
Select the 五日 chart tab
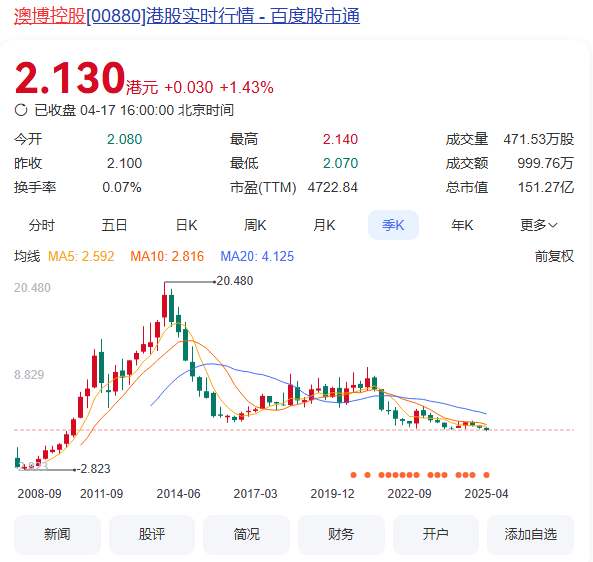pyautogui.click(x=114, y=225)
